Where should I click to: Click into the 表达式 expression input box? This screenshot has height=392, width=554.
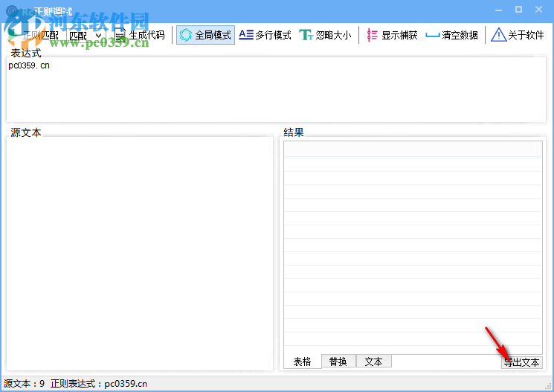click(x=277, y=90)
